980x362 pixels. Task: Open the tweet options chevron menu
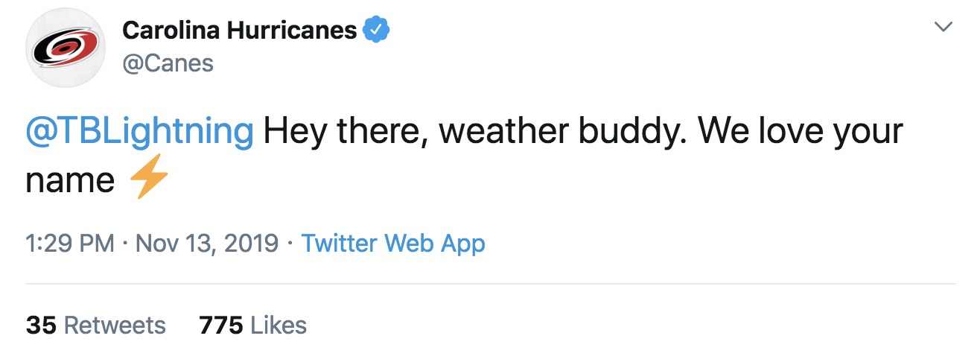pyautogui.click(x=943, y=27)
